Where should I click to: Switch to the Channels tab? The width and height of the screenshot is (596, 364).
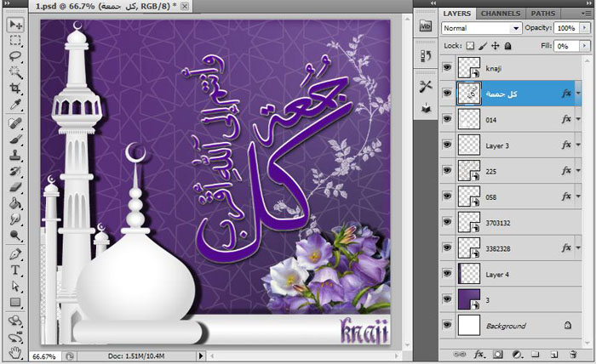click(500, 14)
